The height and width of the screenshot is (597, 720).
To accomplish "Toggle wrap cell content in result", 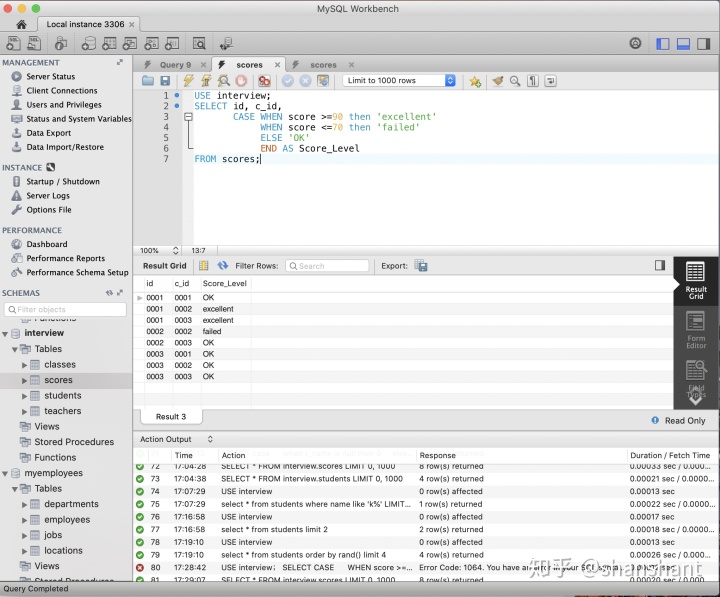I will pyautogui.click(x=660, y=265).
